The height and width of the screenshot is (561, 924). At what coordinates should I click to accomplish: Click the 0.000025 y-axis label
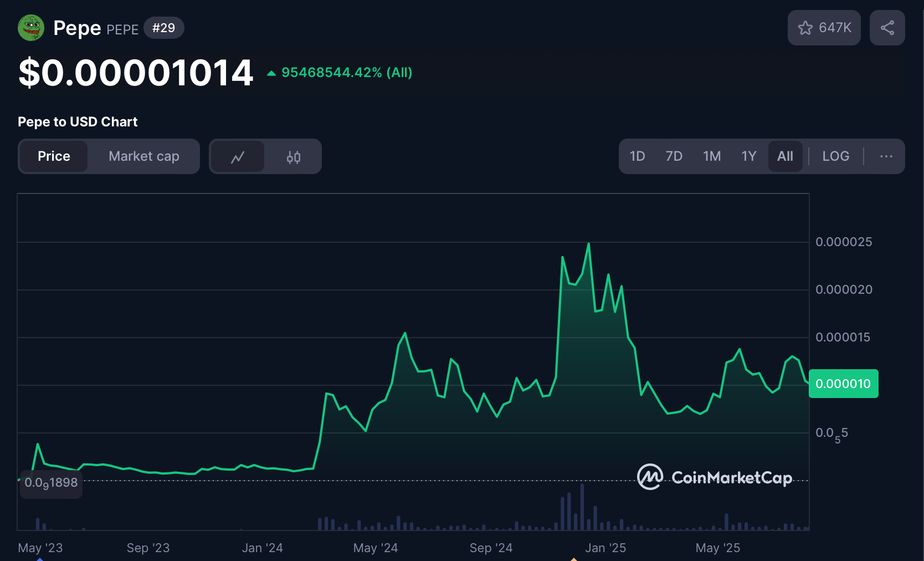click(x=844, y=242)
